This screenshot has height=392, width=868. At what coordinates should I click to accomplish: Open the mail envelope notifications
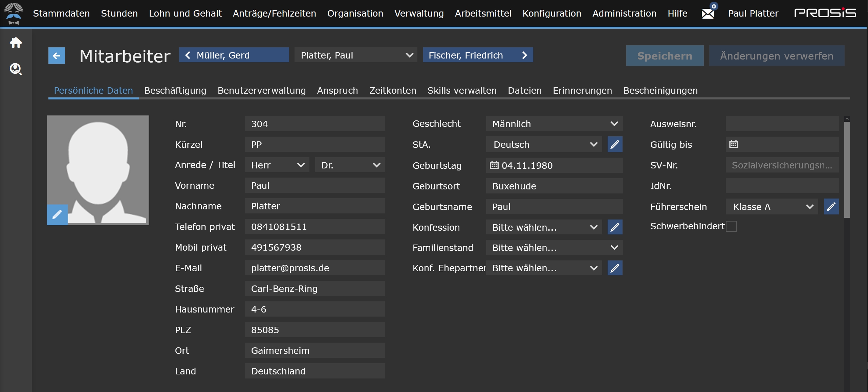(708, 14)
